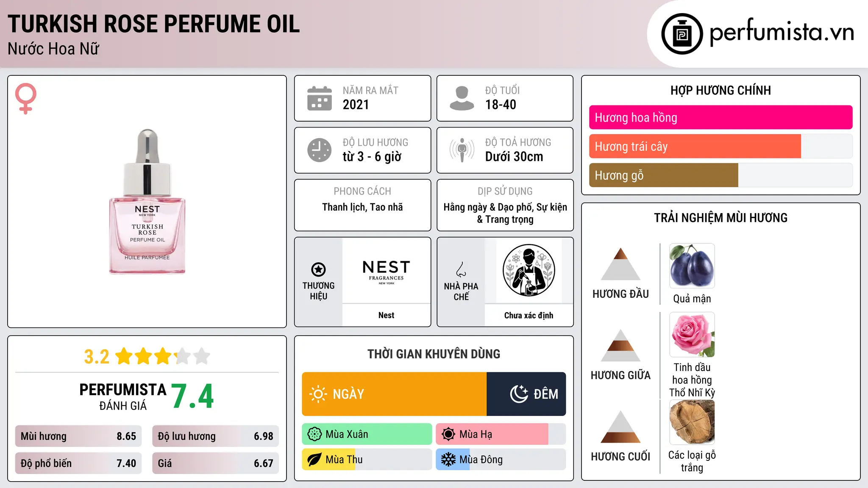The image size is (868, 488).
Task: Select the Hương trái cây accord bar
Action: pos(721,146)
